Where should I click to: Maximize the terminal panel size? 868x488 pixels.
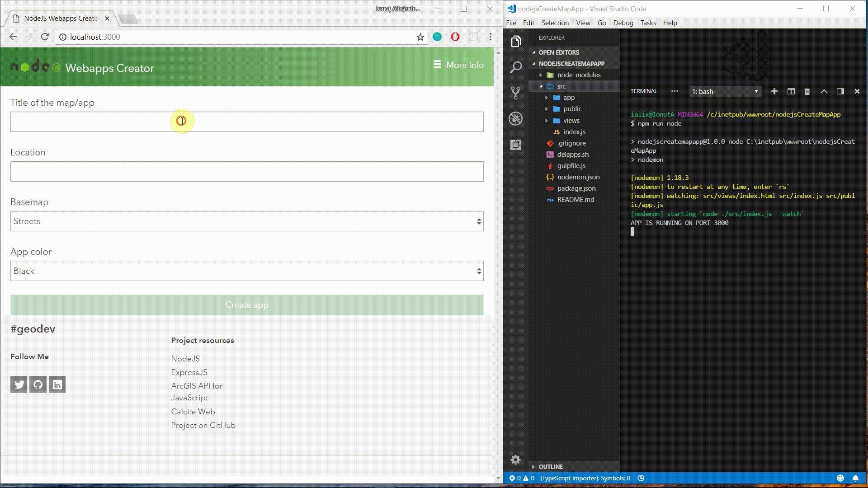(x=824, y=91)
